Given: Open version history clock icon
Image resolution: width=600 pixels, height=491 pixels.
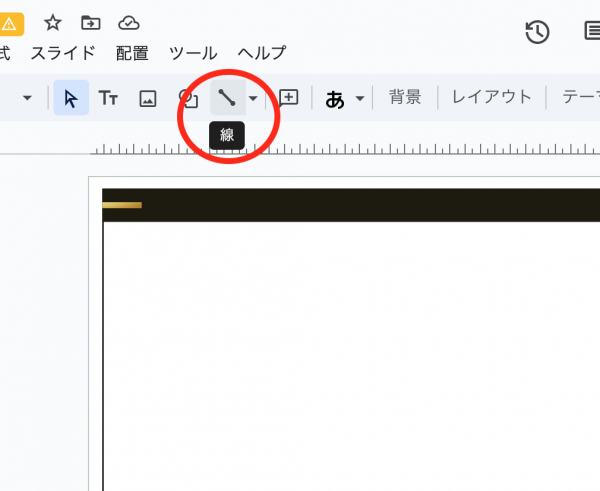Looking at the screenshot, I should coord(537,32).
